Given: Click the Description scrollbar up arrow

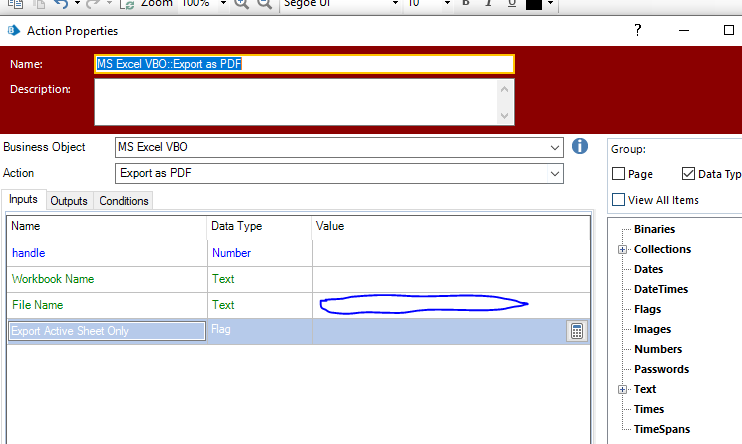Looking at the screenshot, I should point(504,89).
